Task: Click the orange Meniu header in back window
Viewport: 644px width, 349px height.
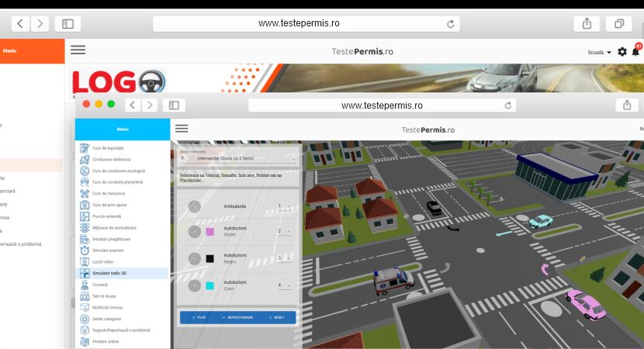Action: pyautogui.click(x=32, y=51)
